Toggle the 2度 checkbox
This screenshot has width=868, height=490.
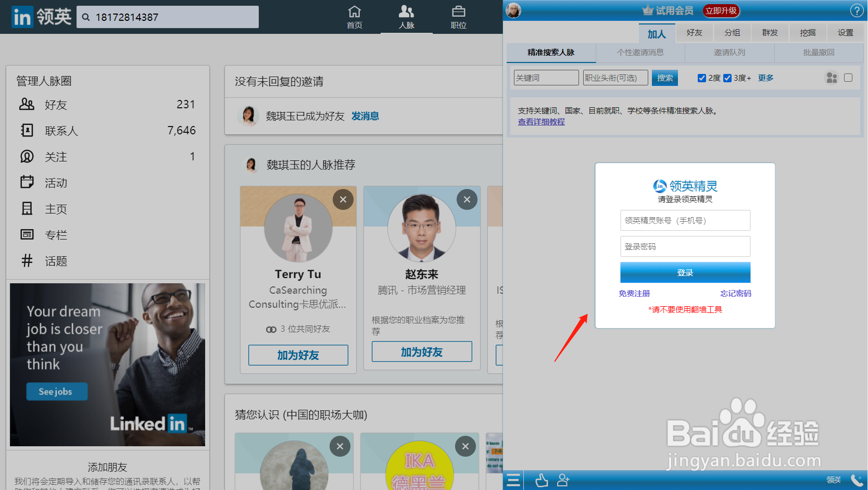[702, 78]
